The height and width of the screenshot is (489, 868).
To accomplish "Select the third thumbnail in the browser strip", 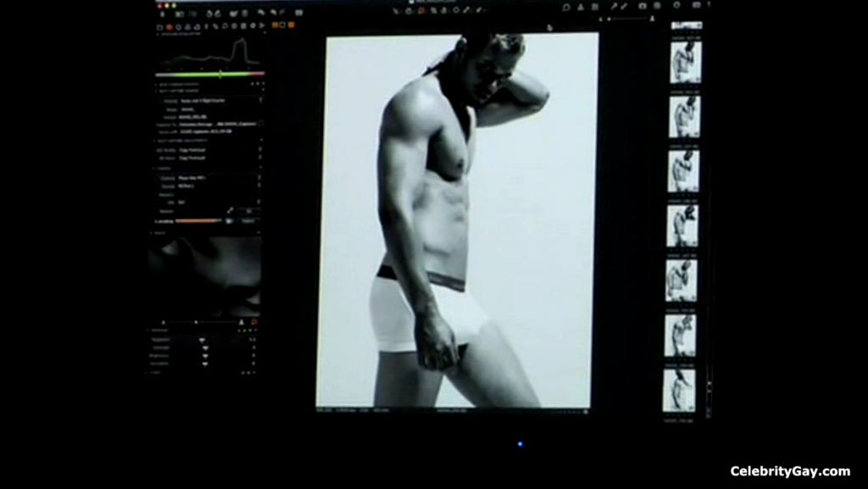I will point(684,171).
